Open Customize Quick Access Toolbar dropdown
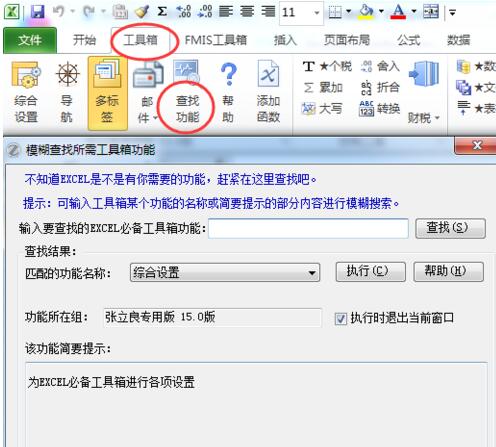The image size is (496, 447). coord(452,13)
